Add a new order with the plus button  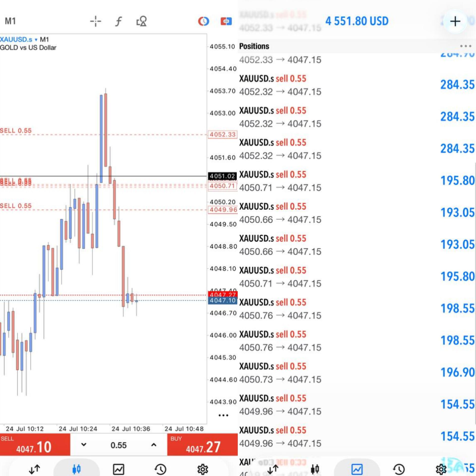[455, 21]
